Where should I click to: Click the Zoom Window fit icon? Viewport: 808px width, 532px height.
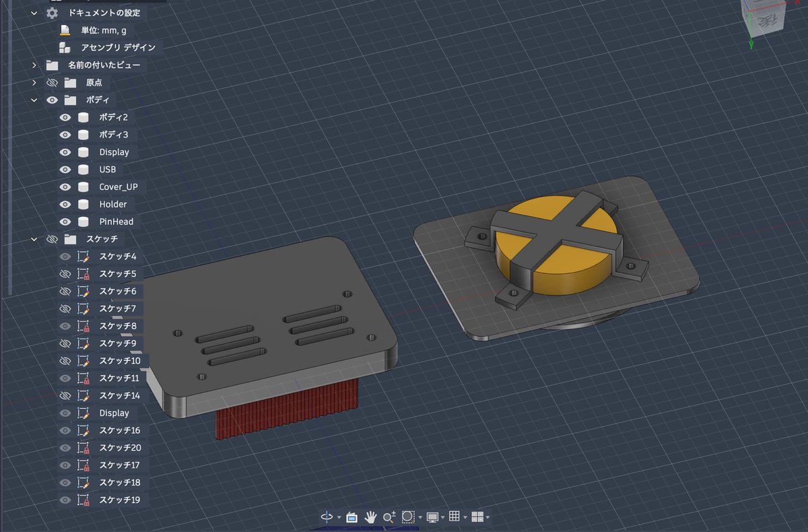click(x=407, y=517)
